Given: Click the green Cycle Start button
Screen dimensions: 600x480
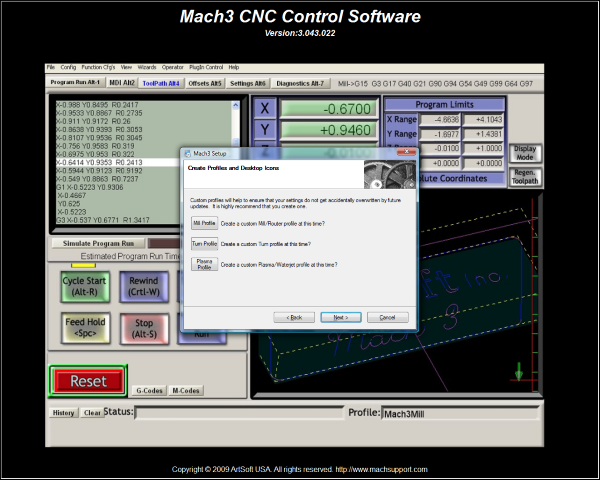Looking at the screenshot, I should (x=87, y=287).
